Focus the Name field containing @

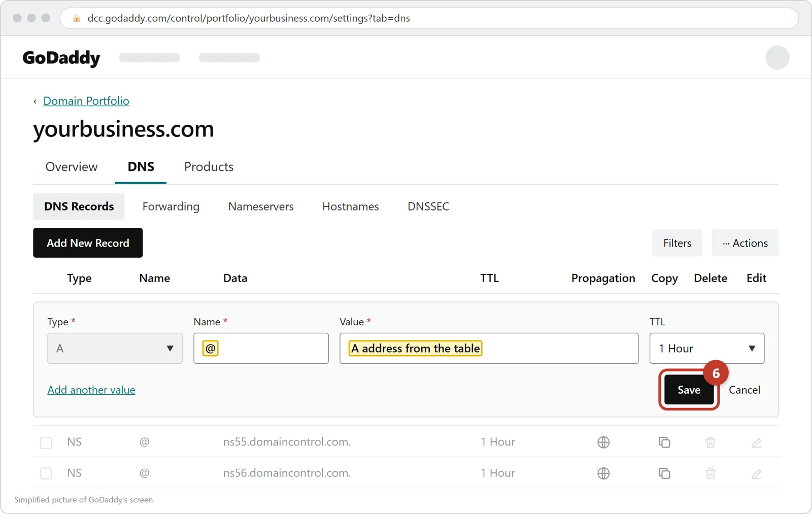(261, 348)
